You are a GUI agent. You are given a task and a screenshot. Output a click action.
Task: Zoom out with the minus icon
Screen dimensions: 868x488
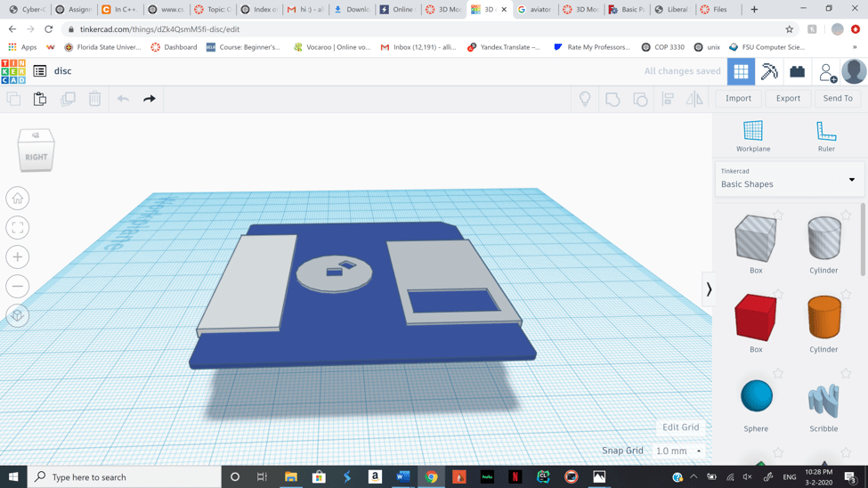point(18,287)
